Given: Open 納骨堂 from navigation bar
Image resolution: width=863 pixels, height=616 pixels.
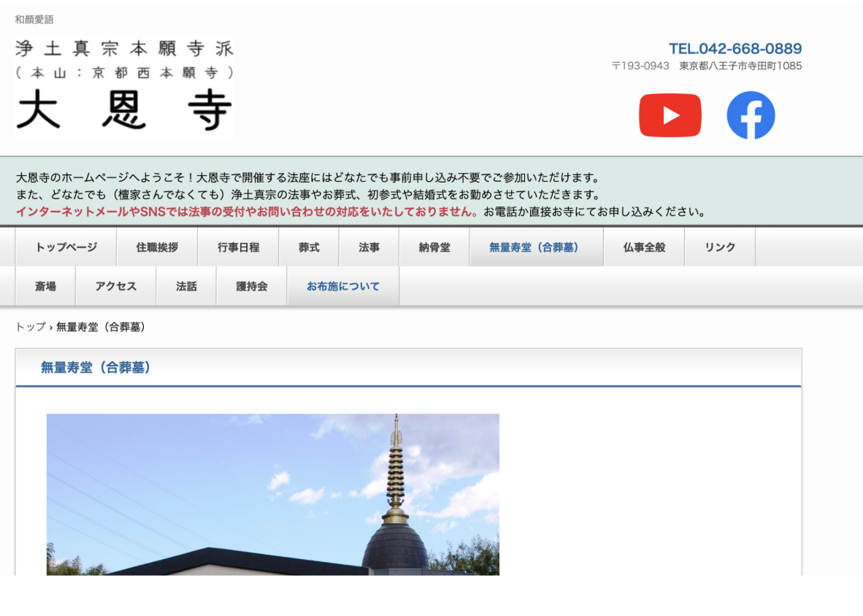Looking at the screenshot, I should [434, 247].
